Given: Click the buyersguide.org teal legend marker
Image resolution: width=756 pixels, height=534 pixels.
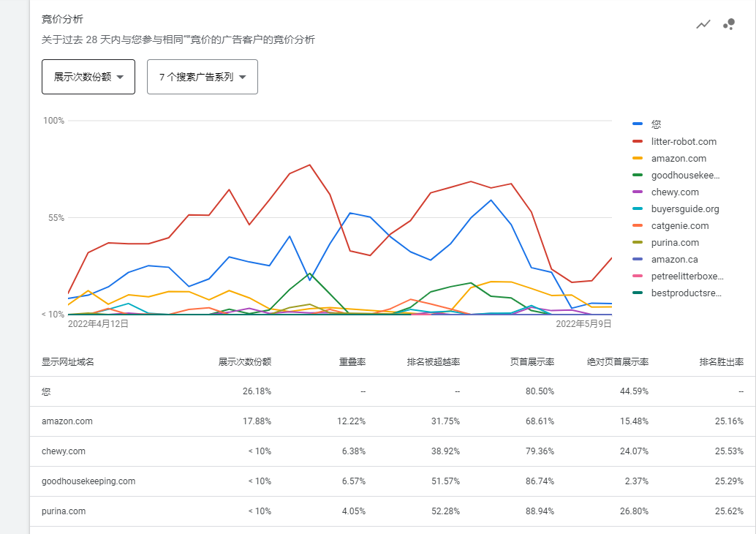Looking at the screenshot, I should pos(638,209).
